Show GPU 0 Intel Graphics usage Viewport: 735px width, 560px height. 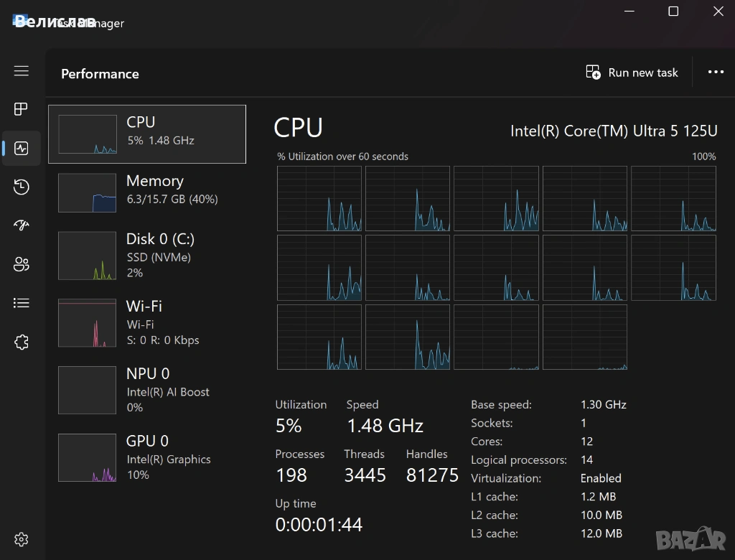pyautogui.click(x=147, y=457)
